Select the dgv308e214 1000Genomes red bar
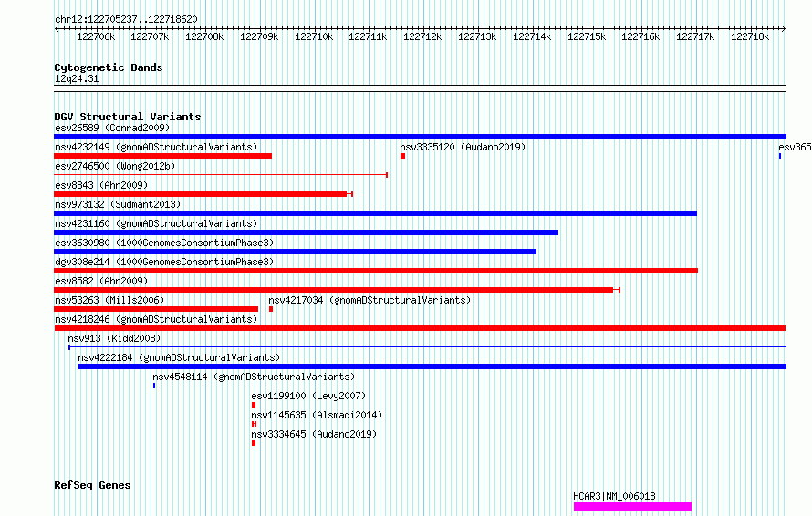 376,271
